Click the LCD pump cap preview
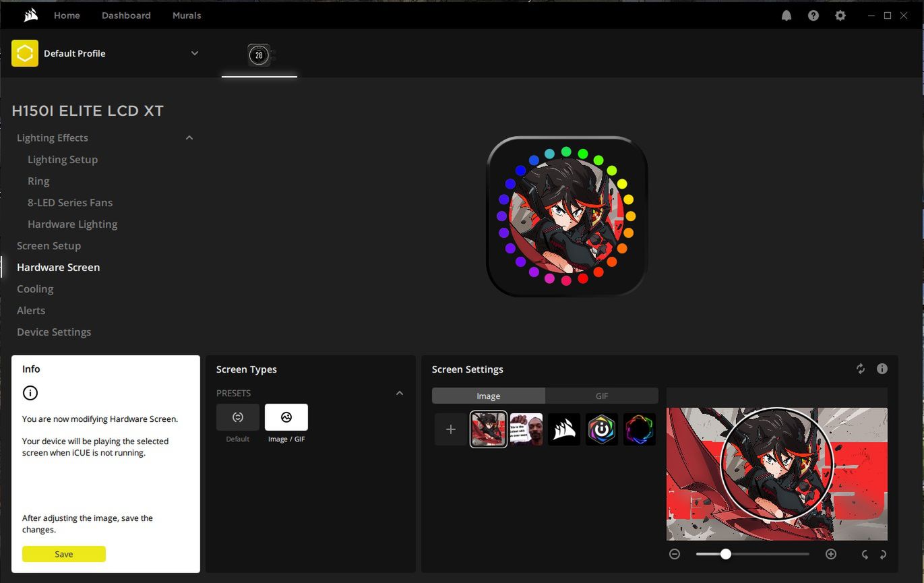The height and width of the screenshot is (583, 924). pos(566,216)
